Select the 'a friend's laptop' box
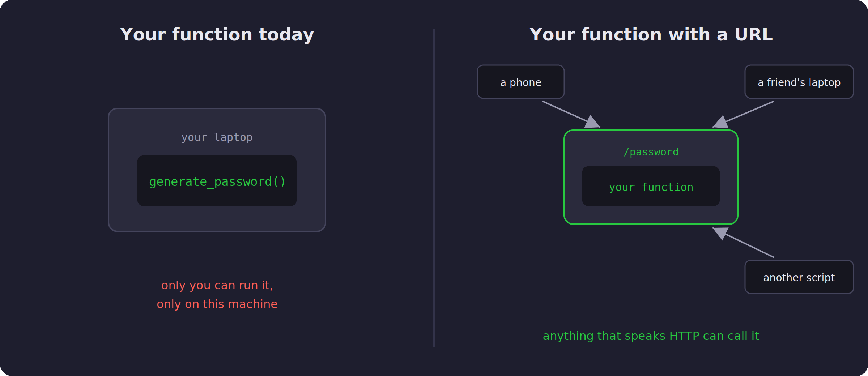The width and height of the screenshot is (868, 376). tap(799, 82)
